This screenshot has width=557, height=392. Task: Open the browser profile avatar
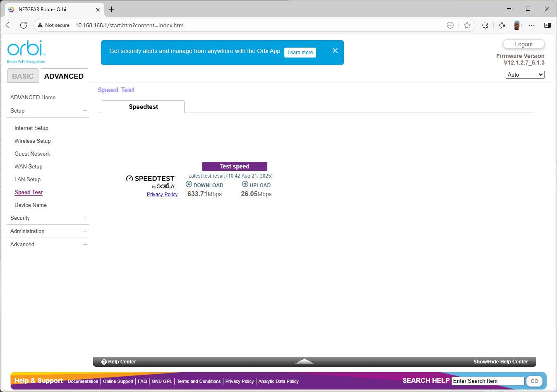(x=517, y=25)
